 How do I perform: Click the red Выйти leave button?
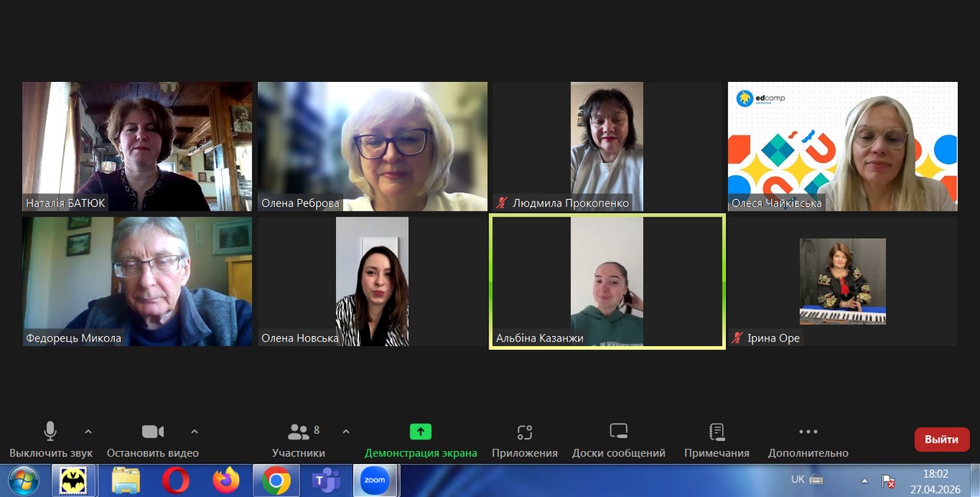(942, 440)
